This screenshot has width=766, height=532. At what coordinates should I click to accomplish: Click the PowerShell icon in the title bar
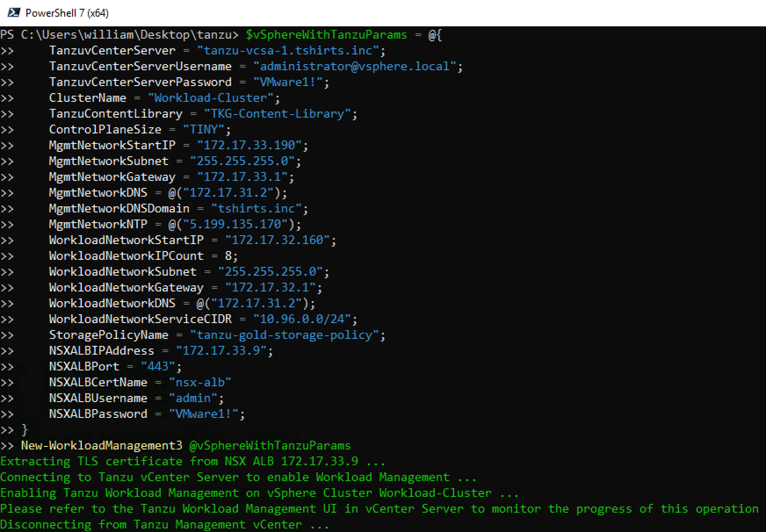pos(14,12)
